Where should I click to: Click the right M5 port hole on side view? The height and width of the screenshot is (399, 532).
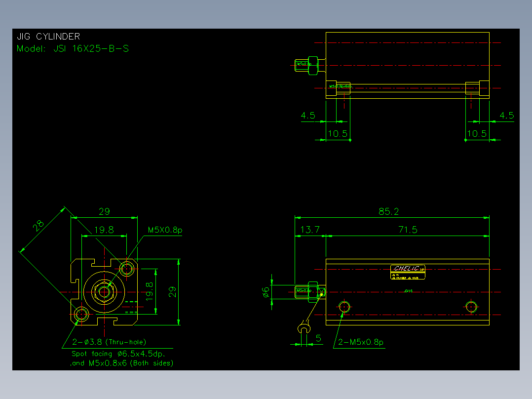pyautogui.click(x=471, y=307)
